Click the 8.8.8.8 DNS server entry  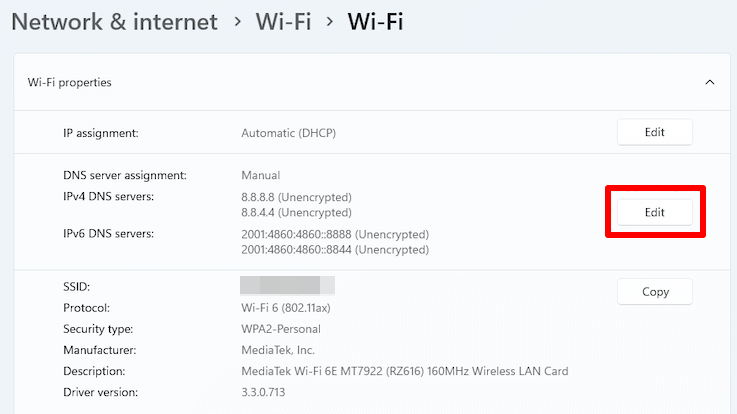[297, 197]
